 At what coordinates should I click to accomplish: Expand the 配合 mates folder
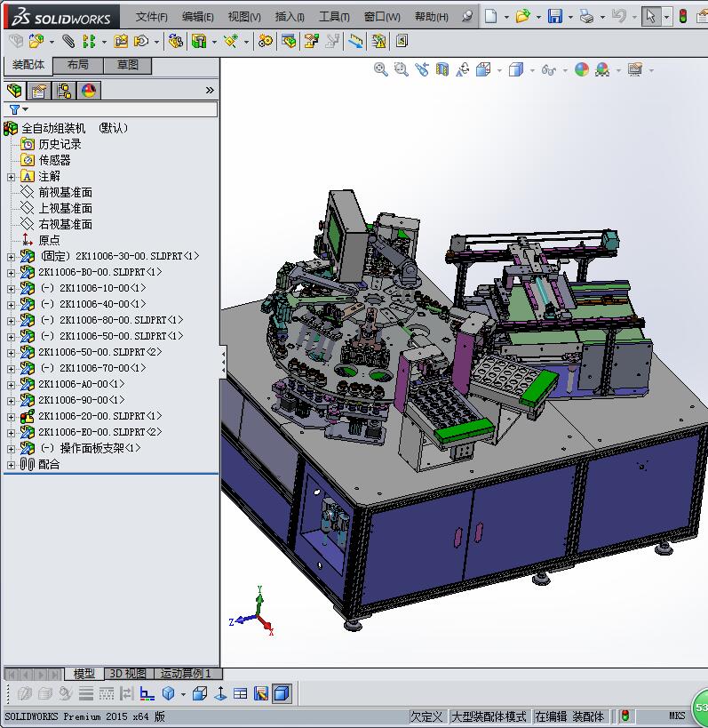(11, 465)
